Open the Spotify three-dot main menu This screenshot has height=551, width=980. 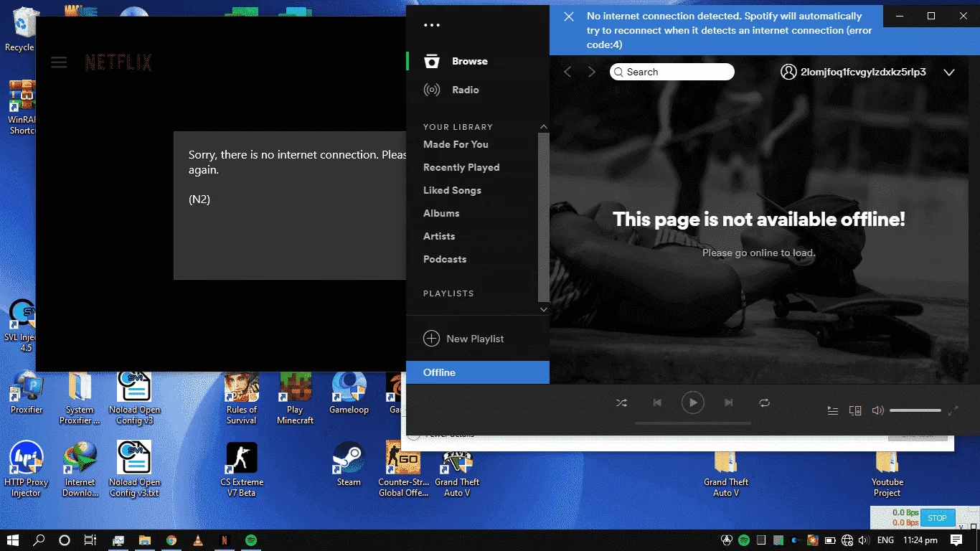(431, 25)
